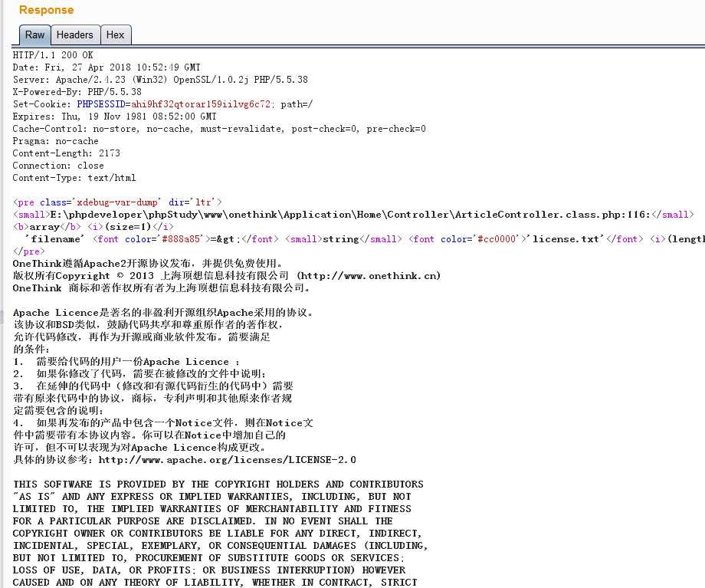The image size is (705, 588).
Task: Click the 'HTTP/1.1 200 OK' status line
Action: [x=53, y=55]
